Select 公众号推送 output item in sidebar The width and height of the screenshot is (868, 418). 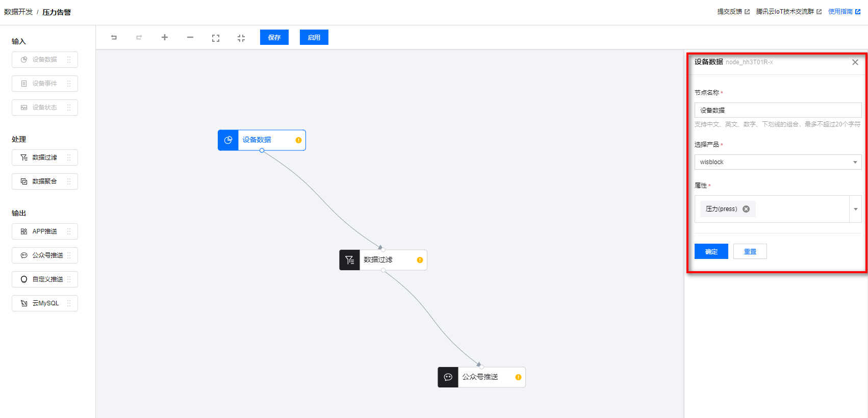tap(45, 255)
